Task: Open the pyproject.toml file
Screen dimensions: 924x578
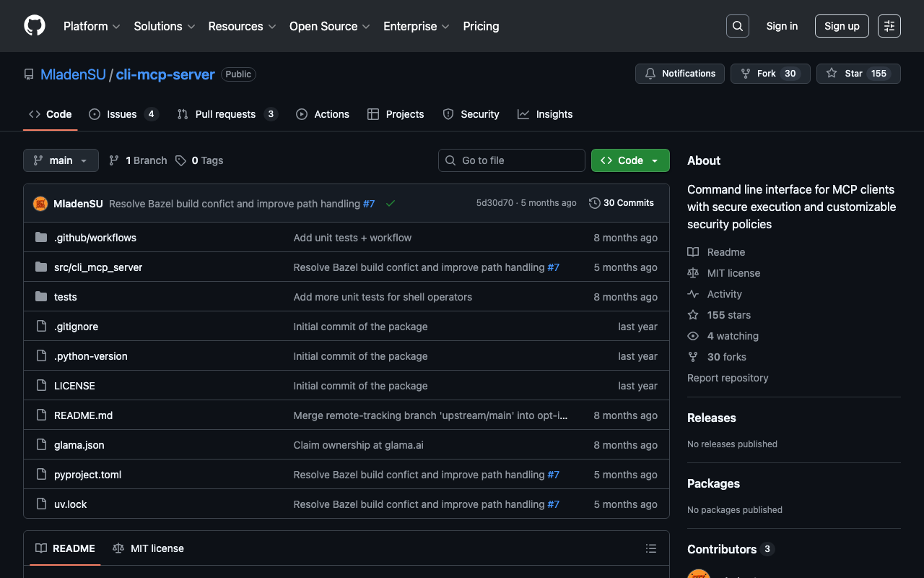Action: point(87,475)
